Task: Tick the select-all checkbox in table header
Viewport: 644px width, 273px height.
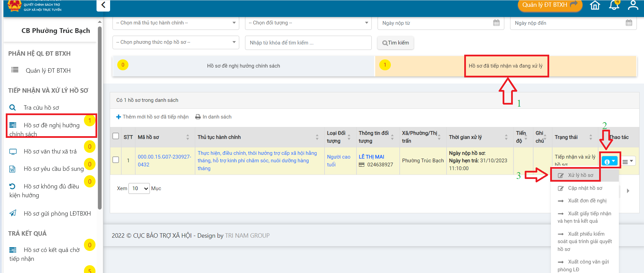Action: tap(116, 136)
